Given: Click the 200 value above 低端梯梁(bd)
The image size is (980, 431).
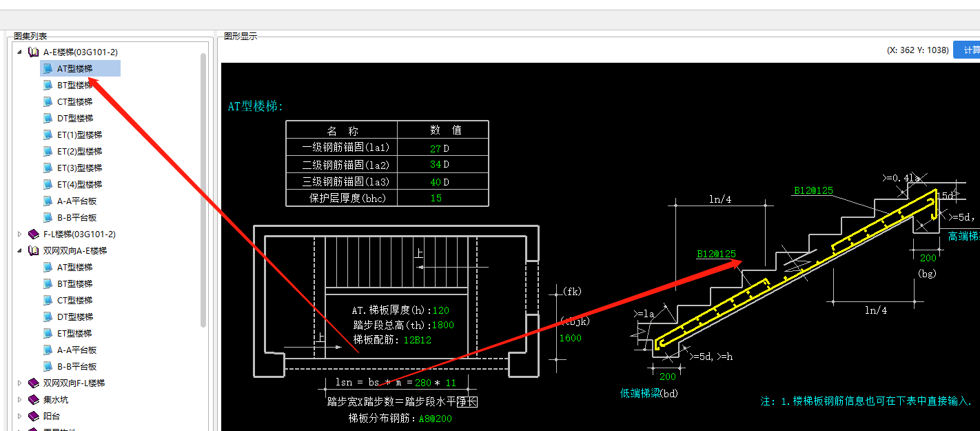Looking at the screenshot, I should 668,377.
